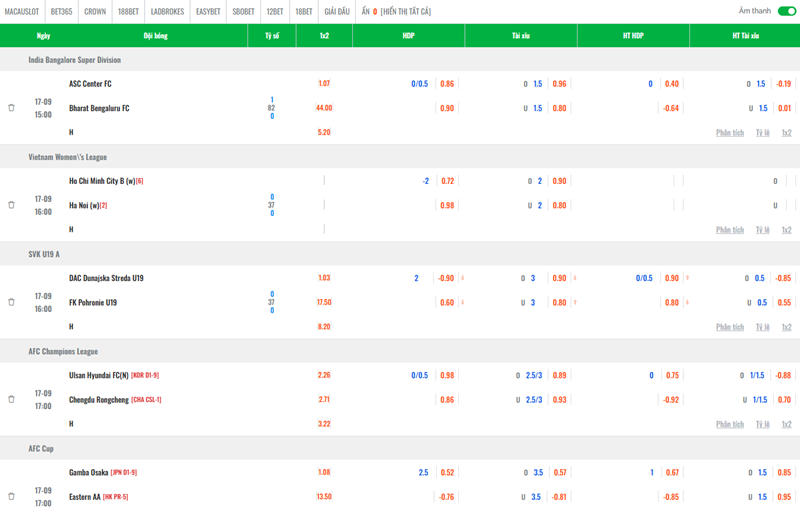Image resolution: width=800 pixels, height=508 pixels.
Task: Click trash icon beside Ulsan Hyundai match
Action: click(x=11, y=399)
